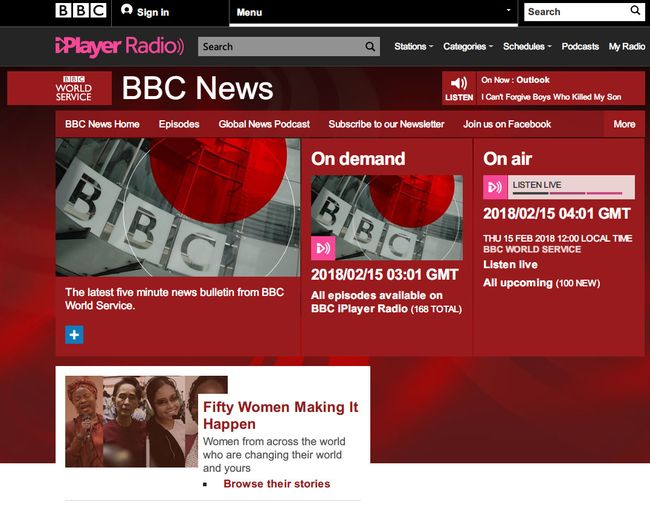Open Subscribe to our Newsletter tab
The height and width of the screenshot is (508, 650).
point(386,124)
